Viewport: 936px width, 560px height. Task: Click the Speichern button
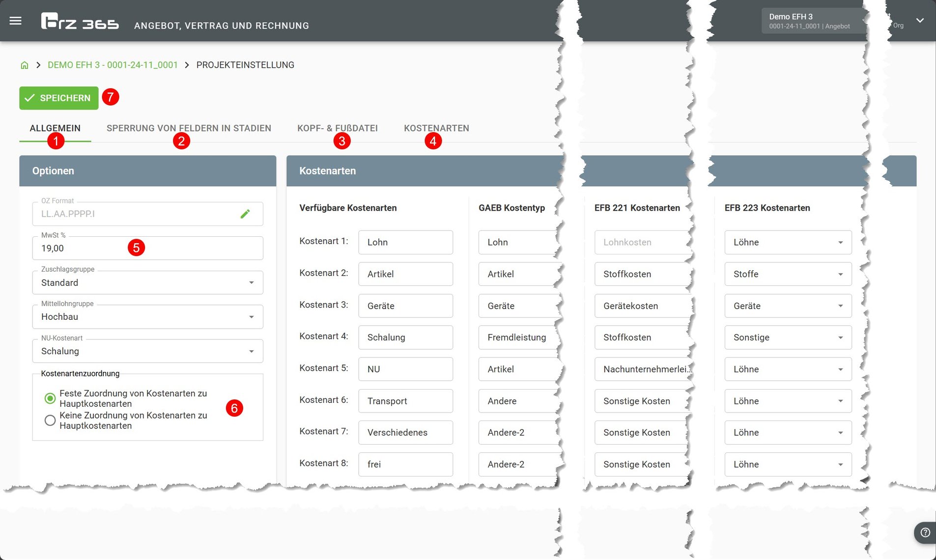[x=58, y=98]
